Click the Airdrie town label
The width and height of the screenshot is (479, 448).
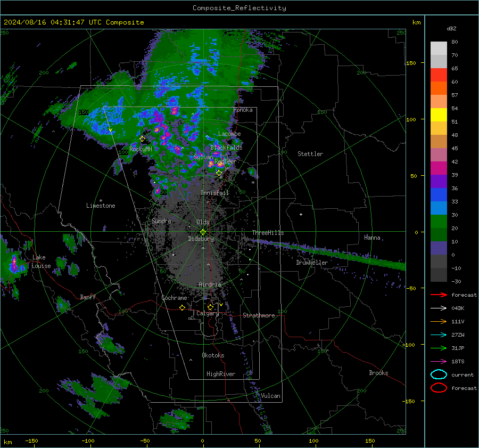click(x=210, y=284)
